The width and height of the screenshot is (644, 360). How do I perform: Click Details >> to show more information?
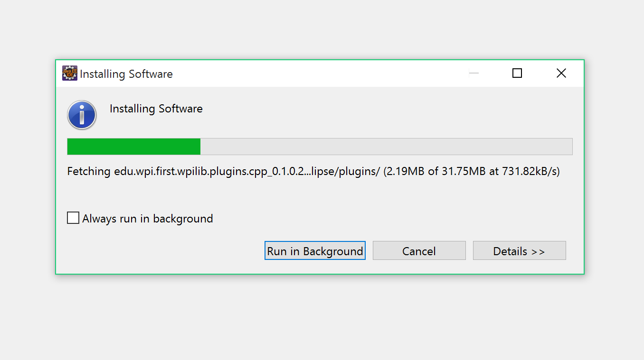pos(519,250)
